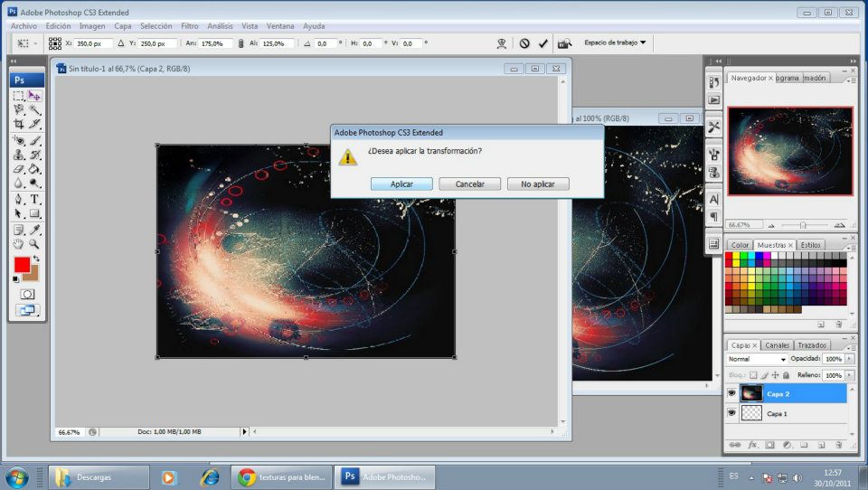Change screen mode button in toolbox

[27, 311]
